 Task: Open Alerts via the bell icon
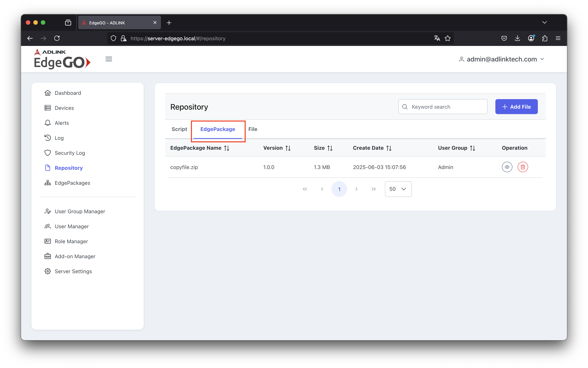point(48,123)
